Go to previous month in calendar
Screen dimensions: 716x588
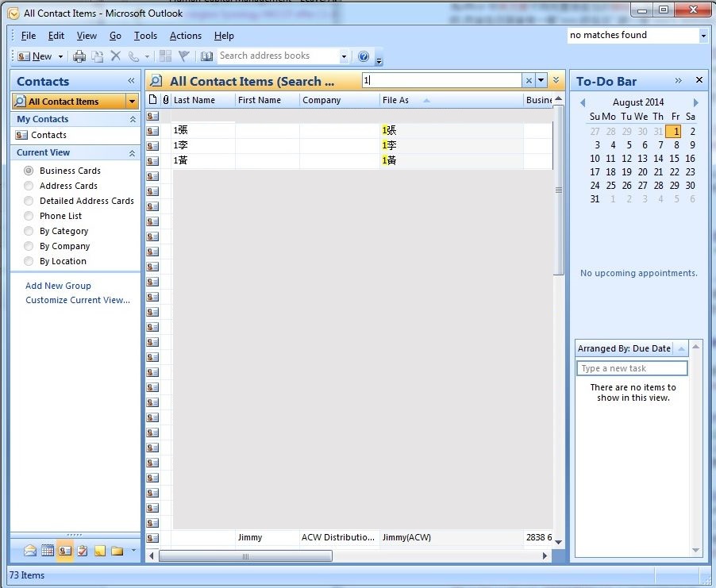(x=583, y=102)
